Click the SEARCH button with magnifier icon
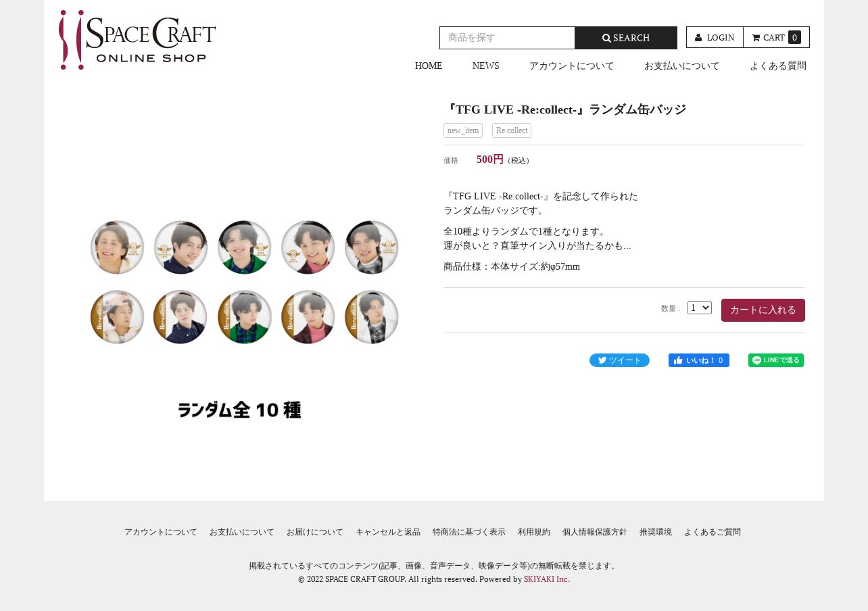The height and width of the screenshot is (611, 868). [x=626, y=38]
